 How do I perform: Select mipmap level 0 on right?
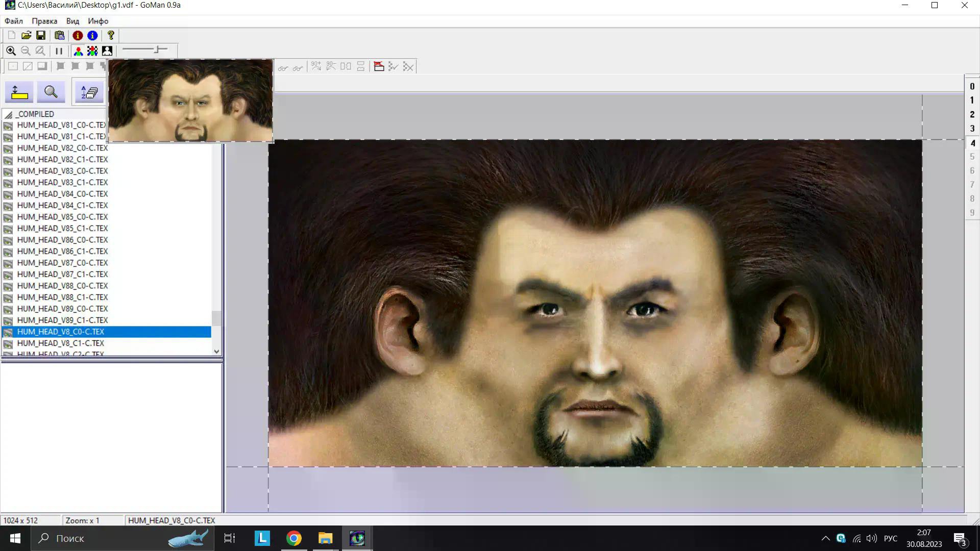point(972,86)
